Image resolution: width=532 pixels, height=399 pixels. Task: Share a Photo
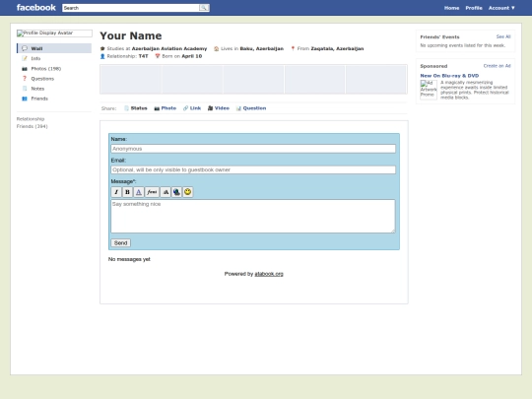(x=168, y=108)
